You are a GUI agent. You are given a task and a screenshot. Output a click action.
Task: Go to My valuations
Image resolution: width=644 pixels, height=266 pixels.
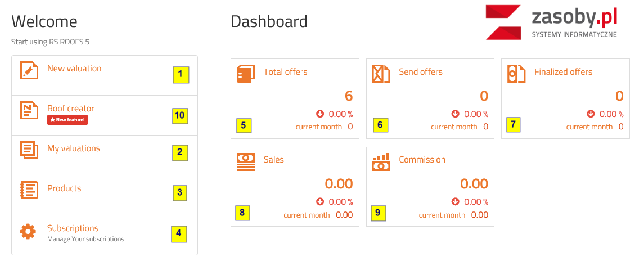pyautogui.click(x=74, y=148)
